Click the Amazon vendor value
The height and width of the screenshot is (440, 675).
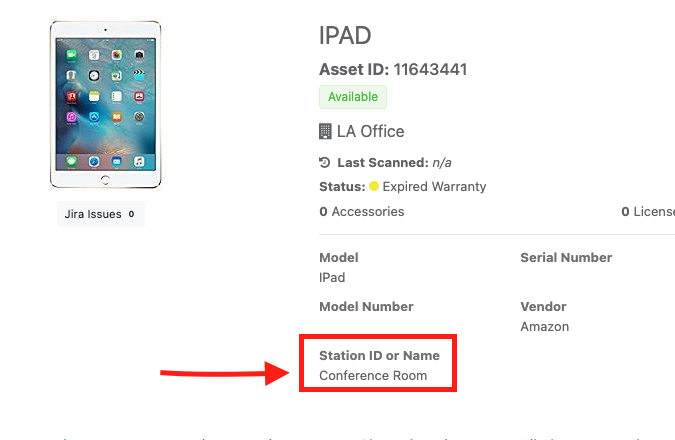pos(545,327)
